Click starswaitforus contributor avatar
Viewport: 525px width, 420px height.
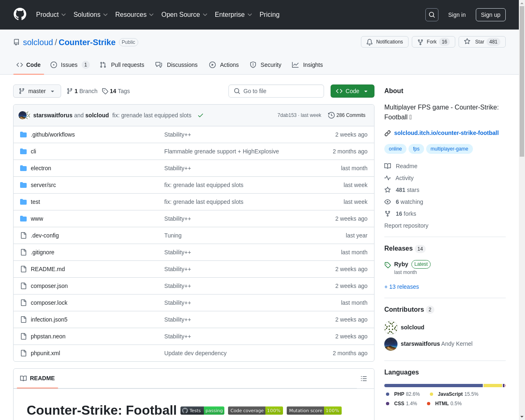point(391,344)
